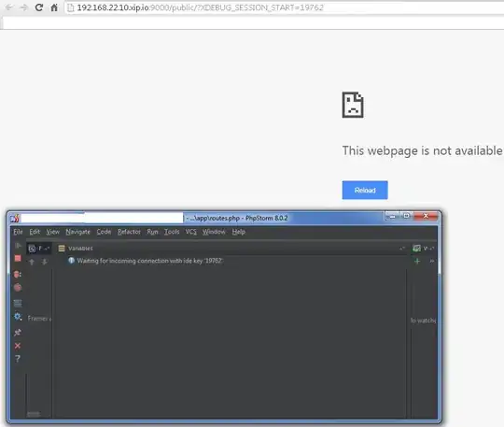Image resolution: width=504 pixels, height=427 pixels.
Task: Open PhpStorm Tools menu
Action: [x=172, y=232]
